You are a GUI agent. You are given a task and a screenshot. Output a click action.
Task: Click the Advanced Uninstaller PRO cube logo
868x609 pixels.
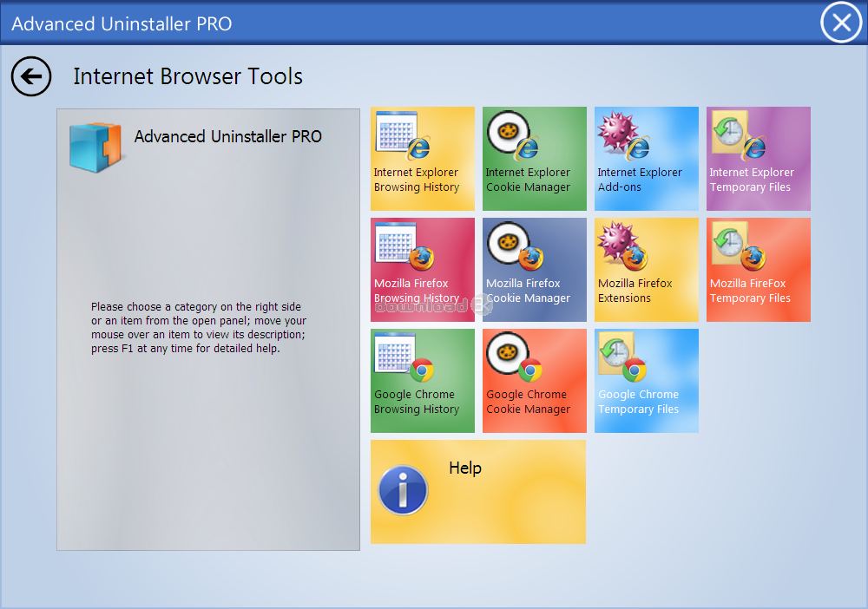pyautogui.click(x=95, y=146)
